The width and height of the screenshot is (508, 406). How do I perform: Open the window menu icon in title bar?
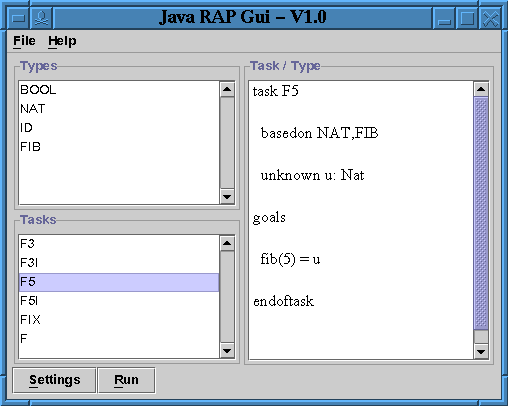click(18, 18)
